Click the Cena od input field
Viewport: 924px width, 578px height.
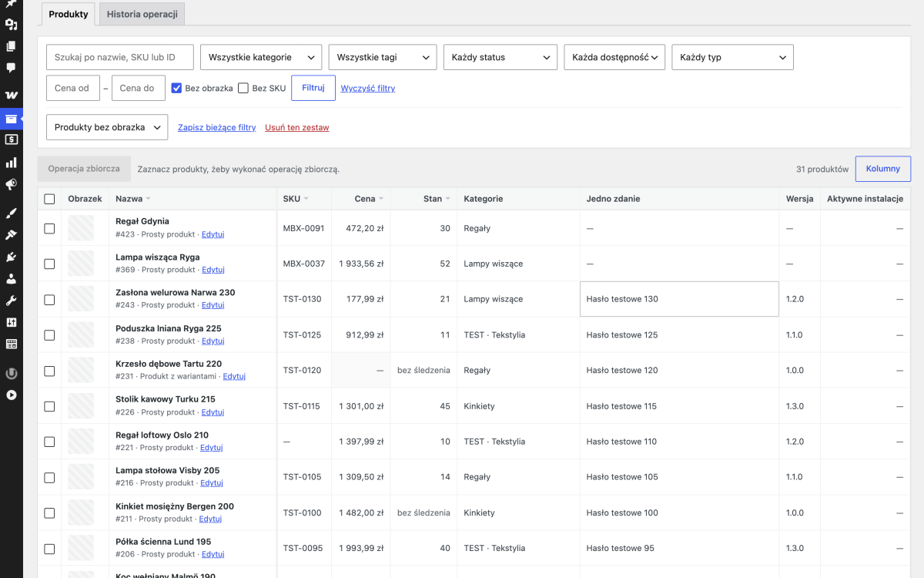pos(72,88)
